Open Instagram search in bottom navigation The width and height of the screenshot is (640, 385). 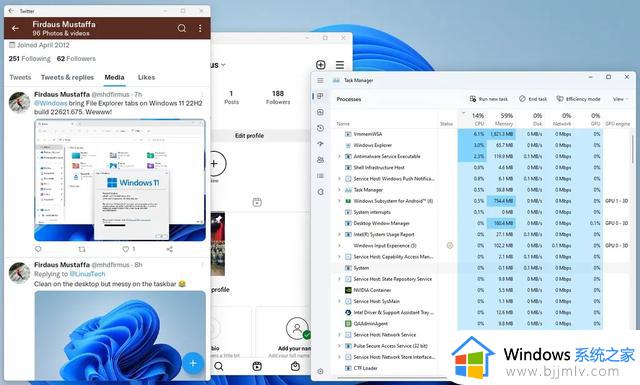(219, 366)
